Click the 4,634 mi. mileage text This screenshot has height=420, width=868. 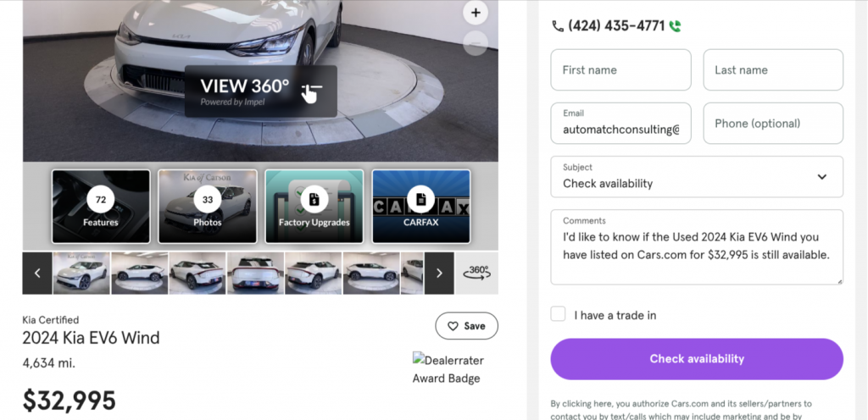coord(48,363)
